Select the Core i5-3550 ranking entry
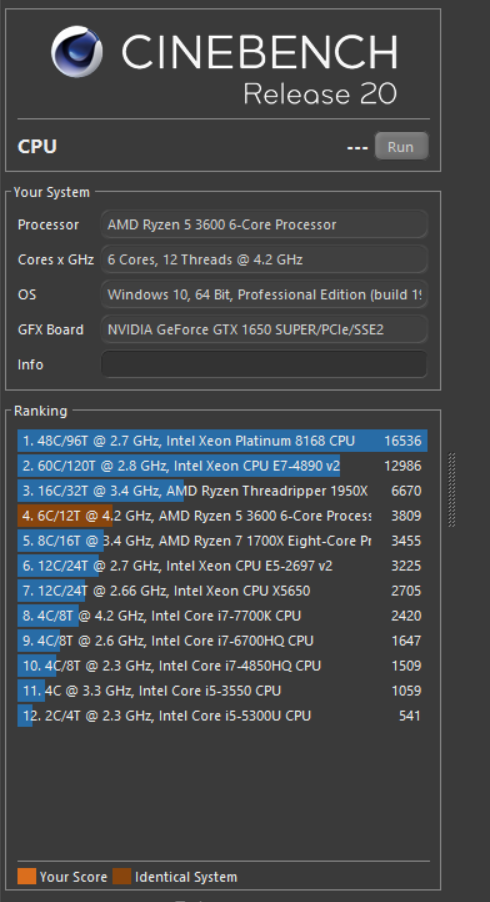490x902 pixels. (222, 690)
